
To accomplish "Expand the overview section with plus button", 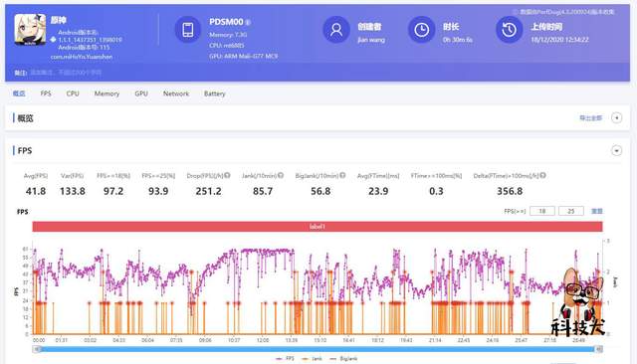I will coord(617,117).
